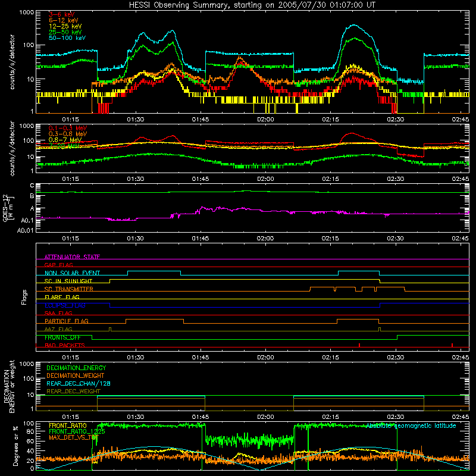Viewport: 476px width, 476px height.
Task: Click the 02:00 tick label beneath the Flags panel
Action: 265,358
